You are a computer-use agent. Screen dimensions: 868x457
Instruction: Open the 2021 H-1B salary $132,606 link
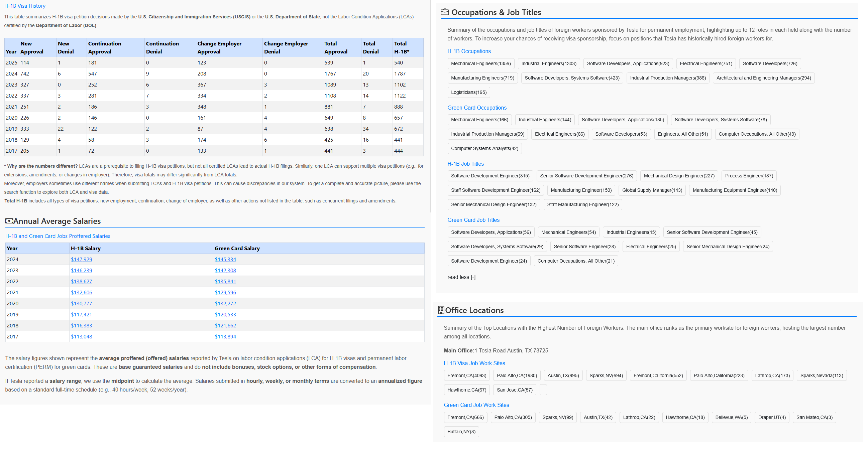click(x=81, y=293)
